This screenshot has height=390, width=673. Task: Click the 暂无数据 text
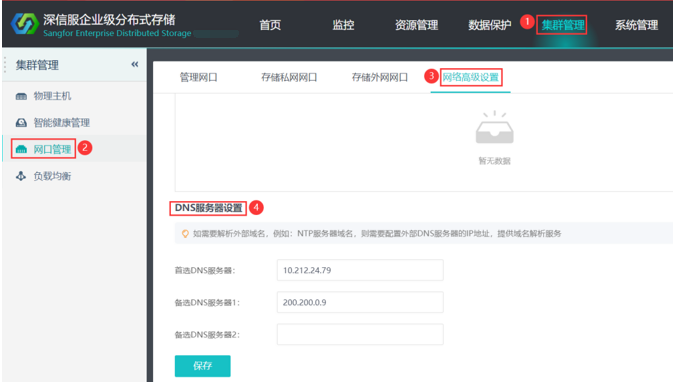point(494,161)
